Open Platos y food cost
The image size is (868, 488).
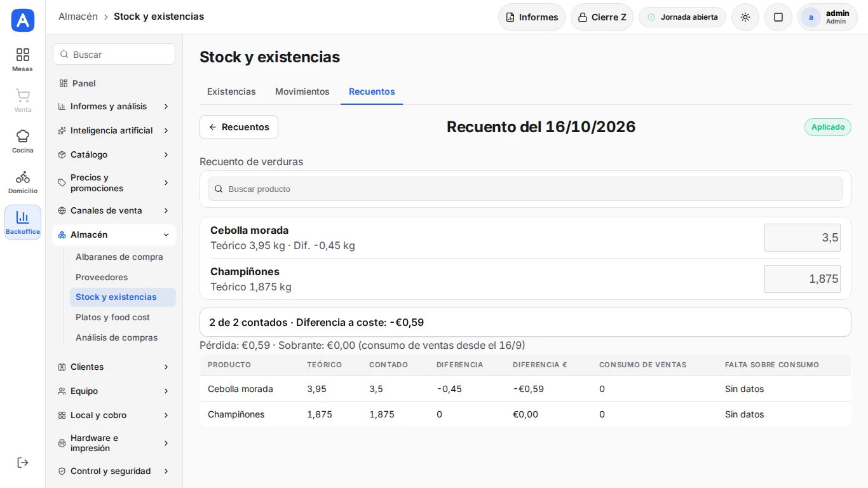coord(123,317)
